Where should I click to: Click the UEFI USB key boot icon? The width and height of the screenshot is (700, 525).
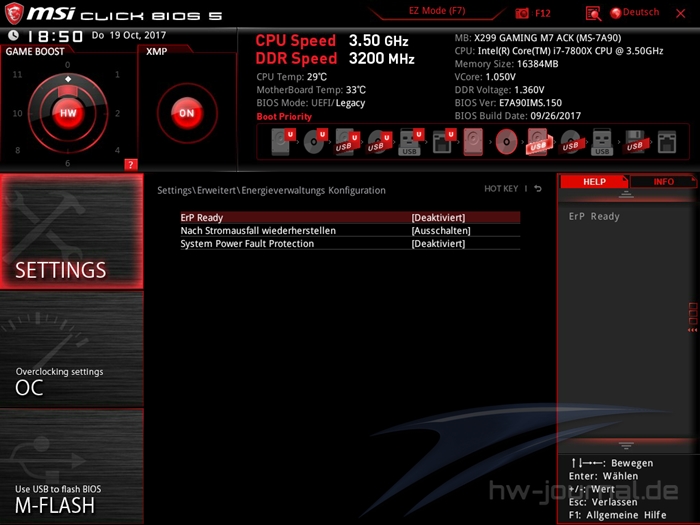pyautogui.click(x=411, y=142)
